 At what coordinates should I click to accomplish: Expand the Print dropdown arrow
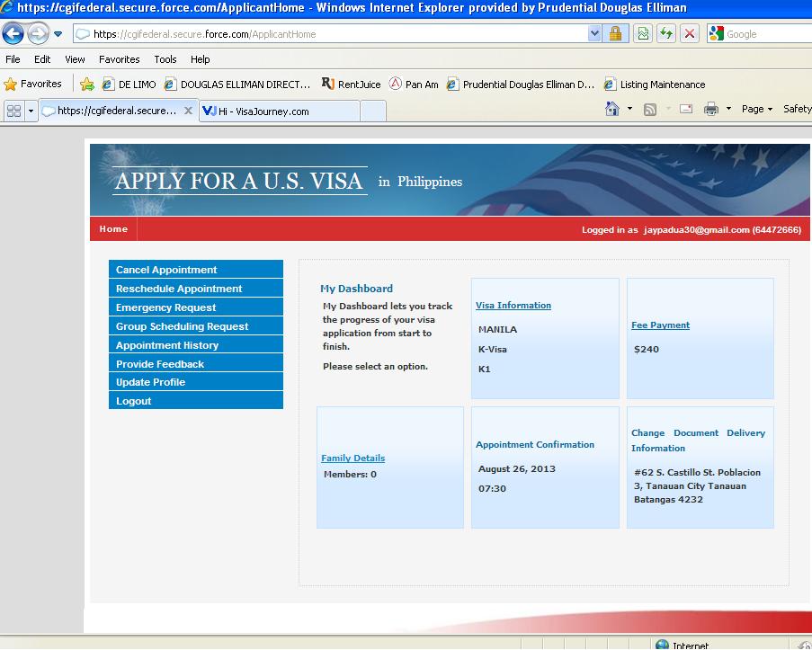(x=728, y=109)
